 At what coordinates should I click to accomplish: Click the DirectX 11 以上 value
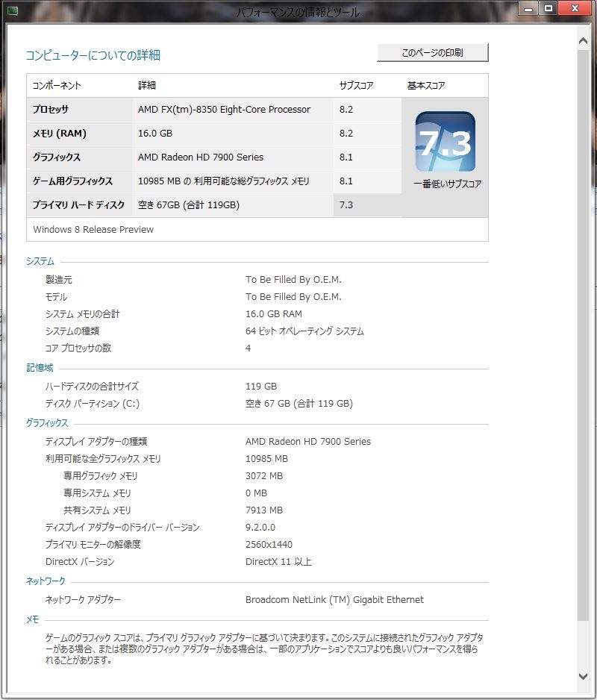tap(278, 562)
